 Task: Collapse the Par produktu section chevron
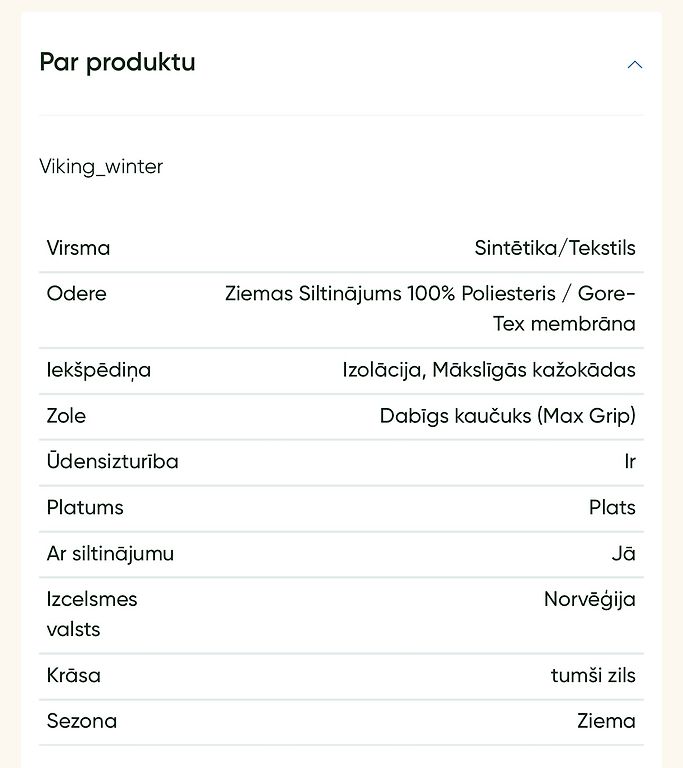click(634, 65)
